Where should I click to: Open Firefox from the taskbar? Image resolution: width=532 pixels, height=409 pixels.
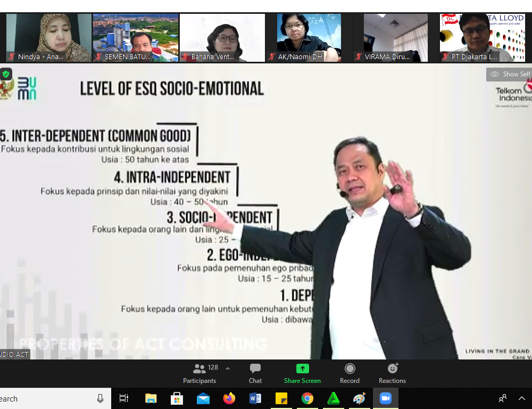229,398
